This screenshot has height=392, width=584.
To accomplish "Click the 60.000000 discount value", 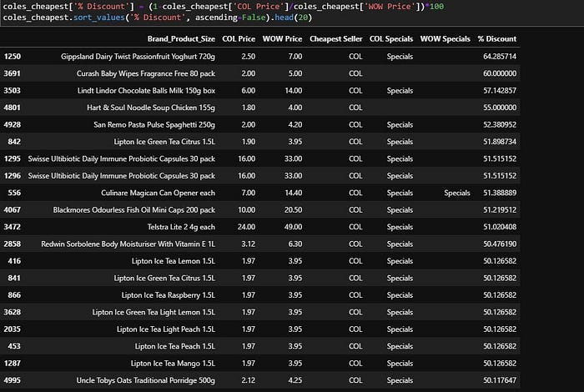I will (x=500, y=73).
